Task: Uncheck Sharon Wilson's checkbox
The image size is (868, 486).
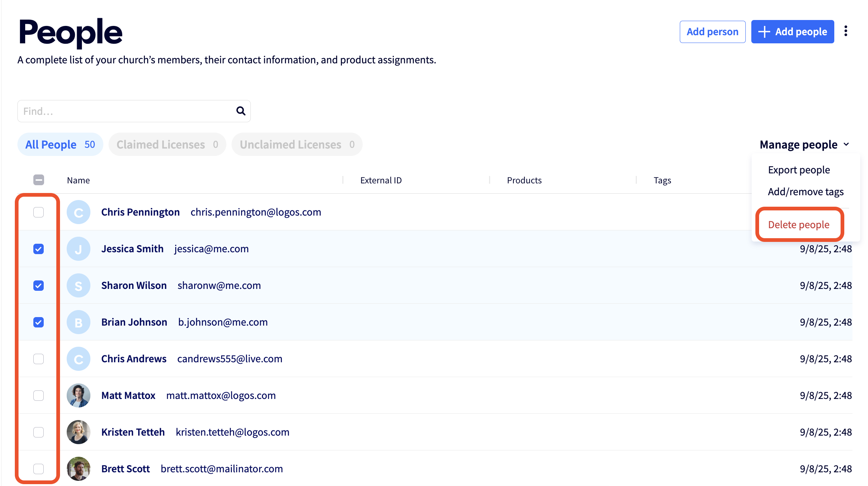Action: point(39,286)
